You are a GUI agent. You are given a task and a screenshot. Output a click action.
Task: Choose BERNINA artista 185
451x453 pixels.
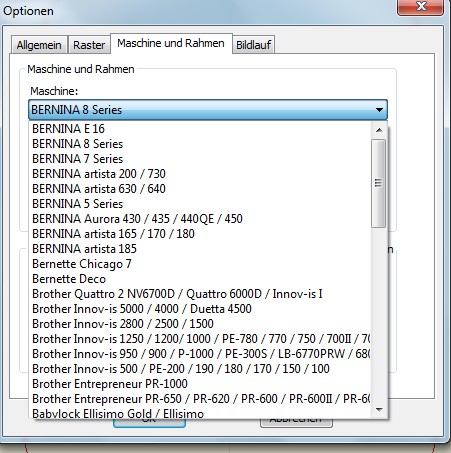pos(201,249)
